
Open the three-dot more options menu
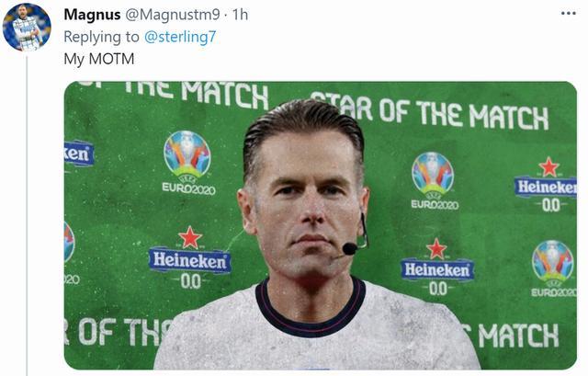click(x=568, y=14)
